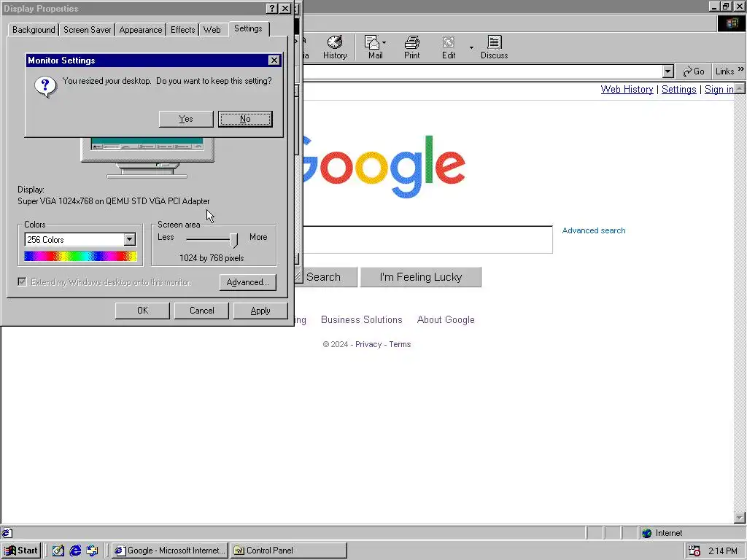Open the Google Settings link

point(679,90)
